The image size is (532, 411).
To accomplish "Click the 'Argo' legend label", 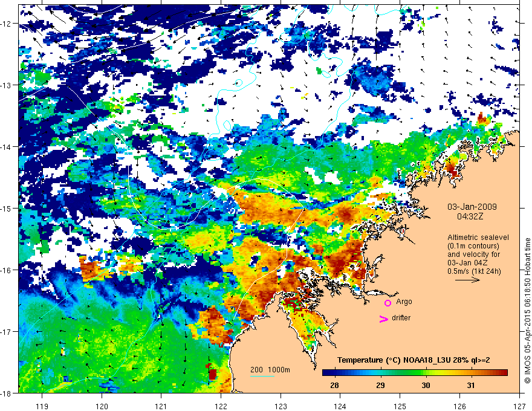I will tap(404, 302).
